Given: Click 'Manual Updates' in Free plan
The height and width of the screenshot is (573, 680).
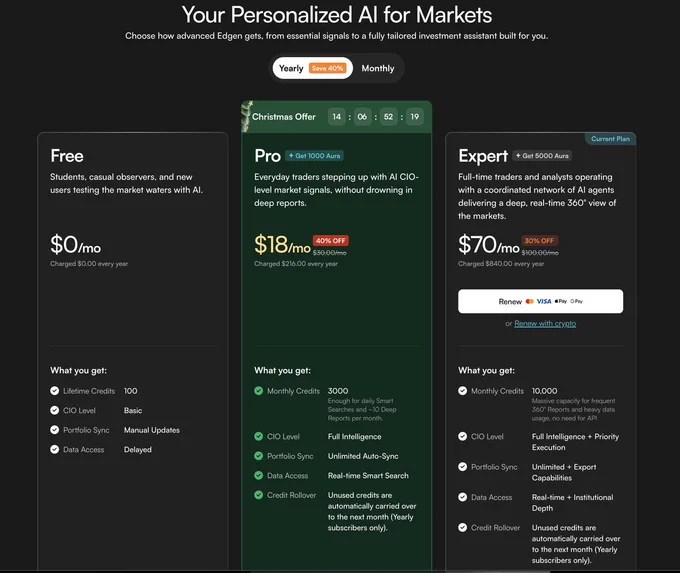Looking at the screenshot, I should (152, 430).
